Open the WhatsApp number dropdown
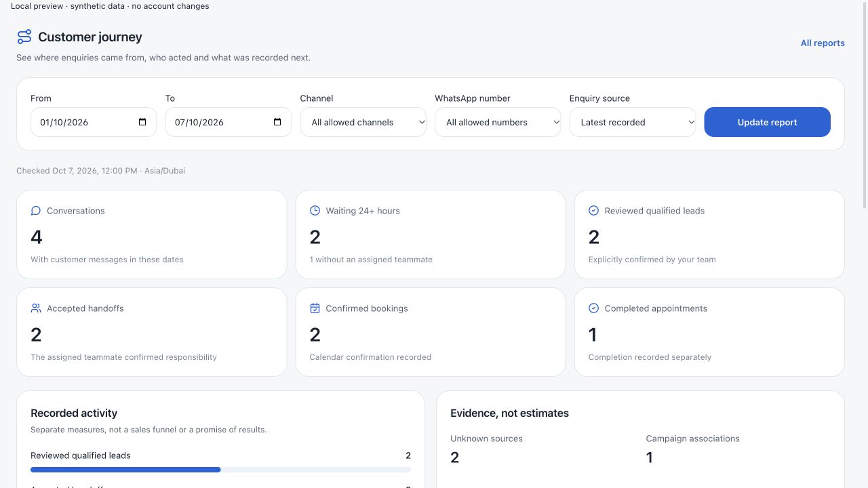The width and height of the screenshot is (868, 488). tap(498, 122)
